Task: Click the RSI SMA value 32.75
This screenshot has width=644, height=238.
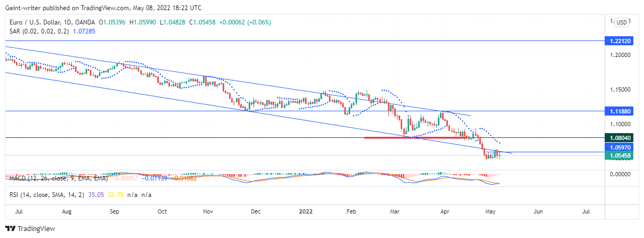Action: (x=115, y=195)
